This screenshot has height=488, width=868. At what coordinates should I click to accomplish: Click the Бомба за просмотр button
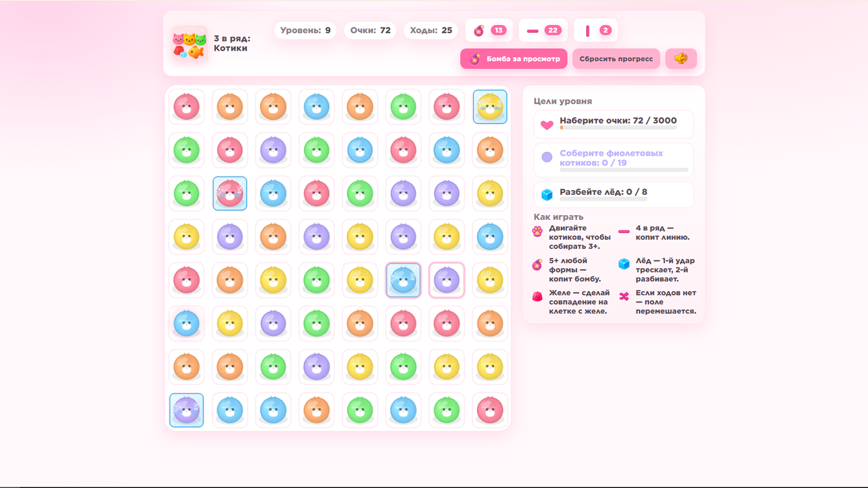click(x=514, y=59)
